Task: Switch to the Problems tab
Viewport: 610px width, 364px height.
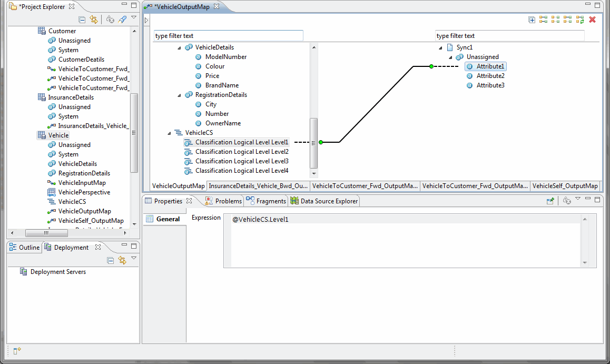Action: tap(223, 201)
